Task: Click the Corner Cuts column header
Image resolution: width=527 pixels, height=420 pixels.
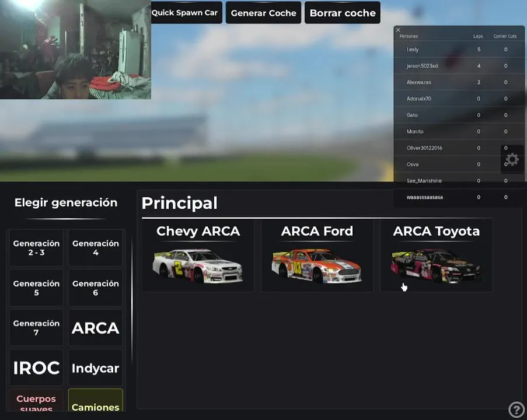Action: pos(505,36)
